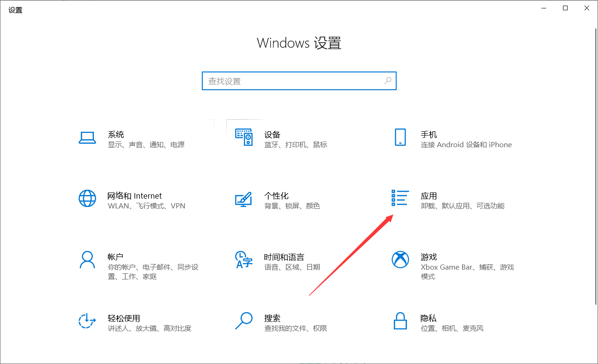Open the 帐户 person icon
Screen dimensions: 598x364
pyautogui.click(x=87, y=260)
